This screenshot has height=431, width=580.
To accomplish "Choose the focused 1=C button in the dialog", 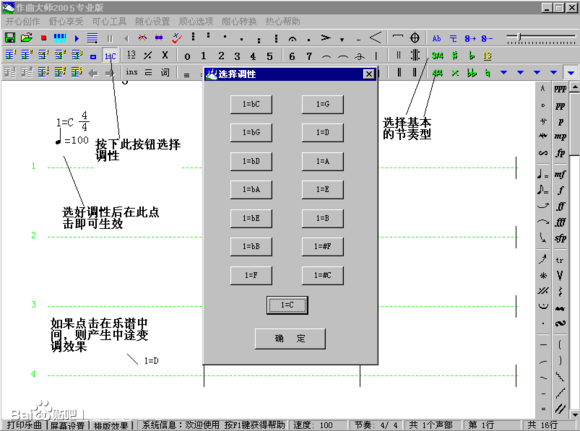I will point(287,305).
